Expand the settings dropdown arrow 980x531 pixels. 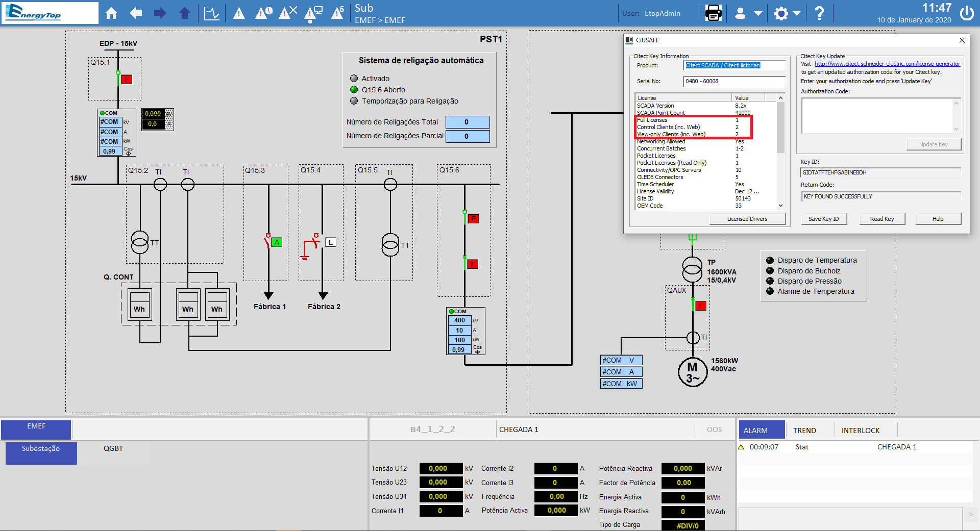(x=797, y=14)
